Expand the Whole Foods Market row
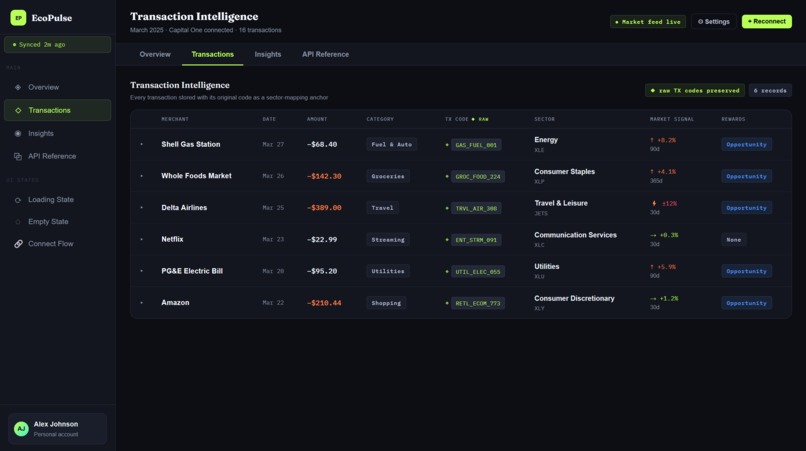Screen dimensions: 806x451 tap(142, 176)
